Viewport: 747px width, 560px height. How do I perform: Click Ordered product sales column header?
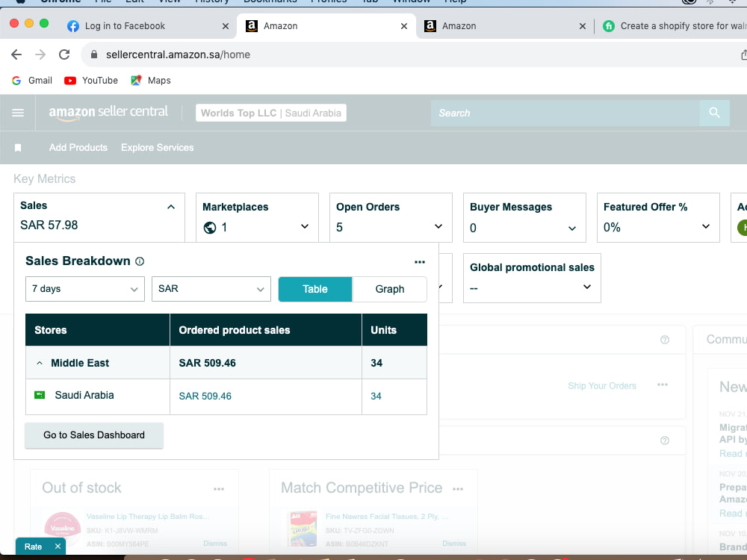(266, 330)
